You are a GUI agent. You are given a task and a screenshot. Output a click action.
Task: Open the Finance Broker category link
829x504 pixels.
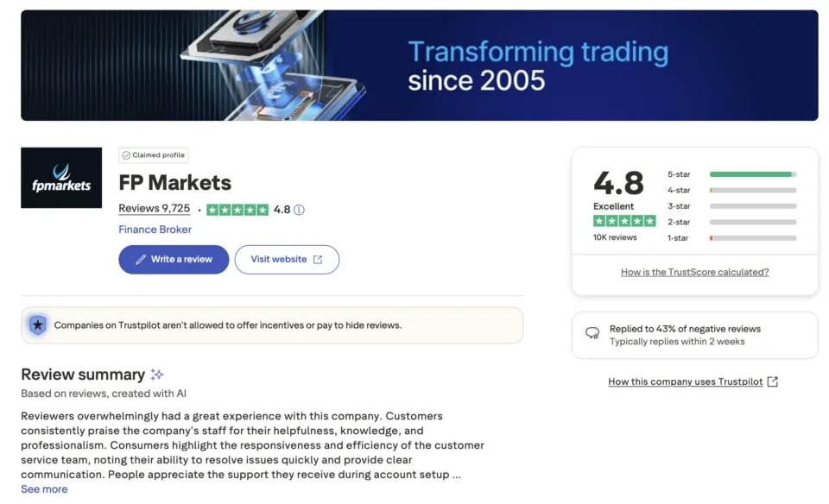[x=155, y=230]
